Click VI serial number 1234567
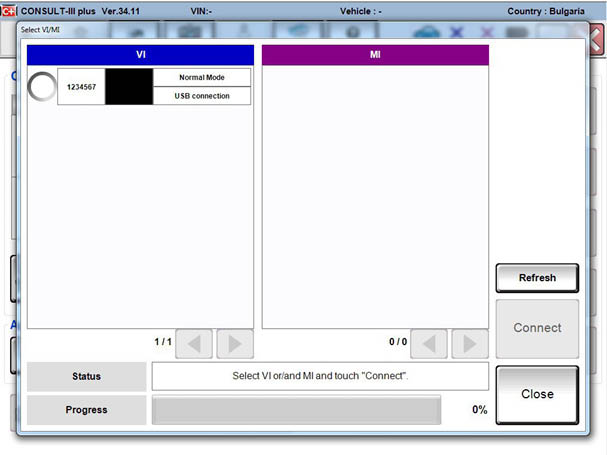This screenshot has width=607, height=455. 81,87
